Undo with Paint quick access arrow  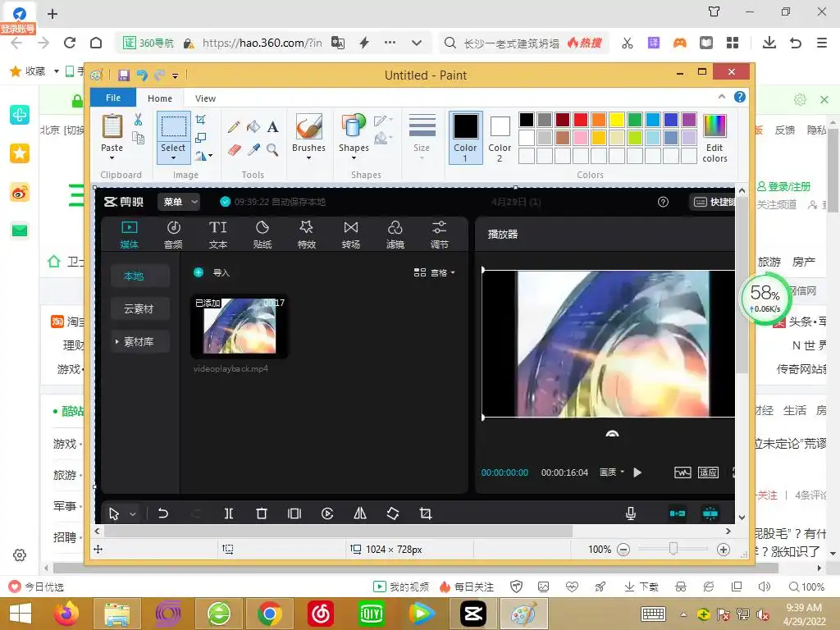(142, 75)
